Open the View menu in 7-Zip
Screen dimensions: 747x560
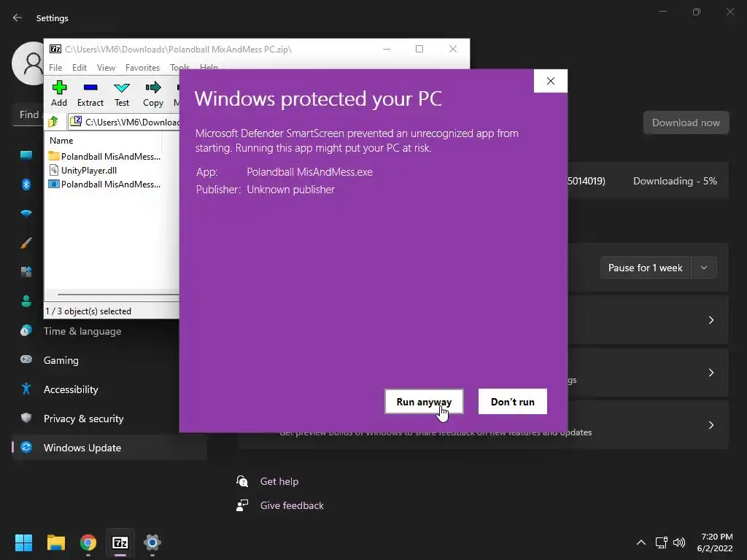click(106, 68)
